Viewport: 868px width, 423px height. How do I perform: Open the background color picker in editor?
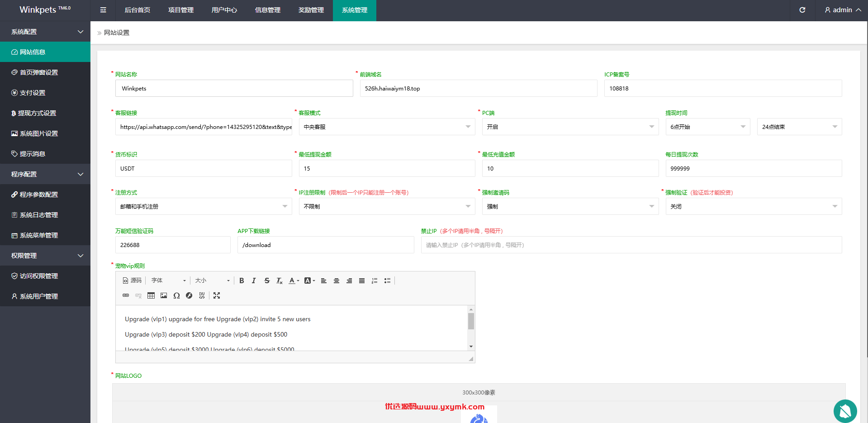(x=309, y=280)
